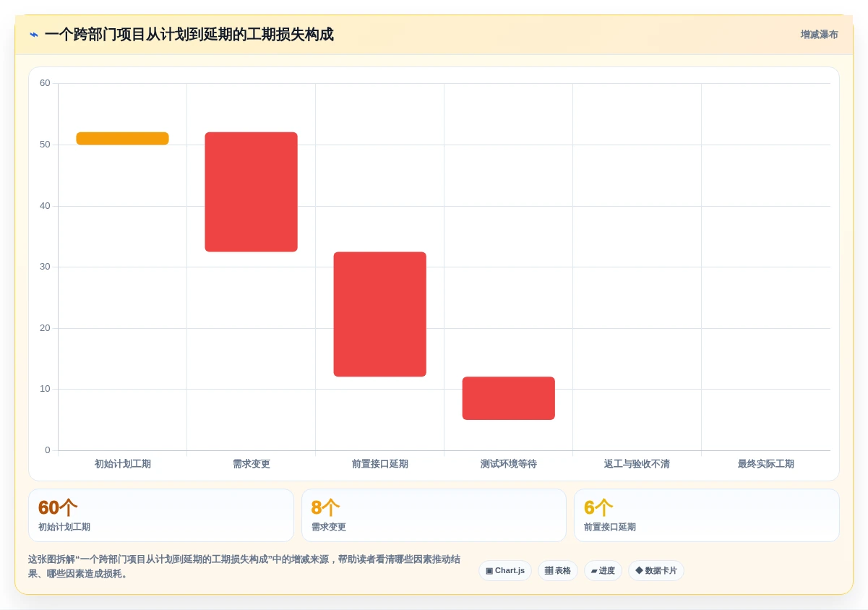Click the 数据卡片 tag chip
The image size is (868, 610).
pos(656,571)
